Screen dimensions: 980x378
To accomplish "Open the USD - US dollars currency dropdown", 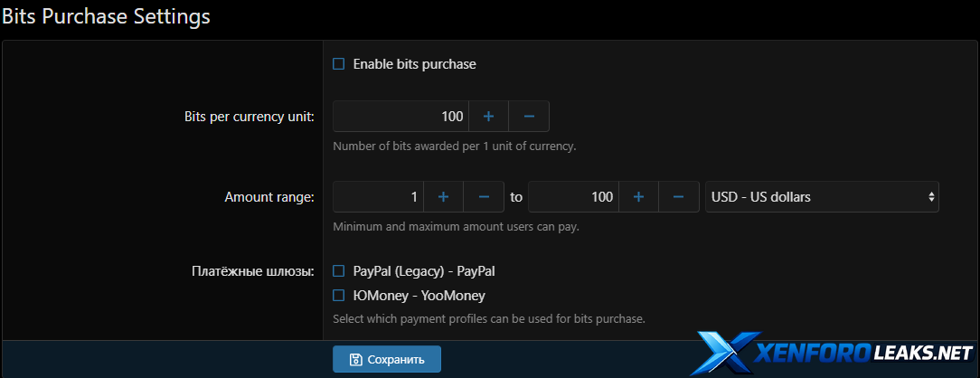I will [x=822, y=197].
